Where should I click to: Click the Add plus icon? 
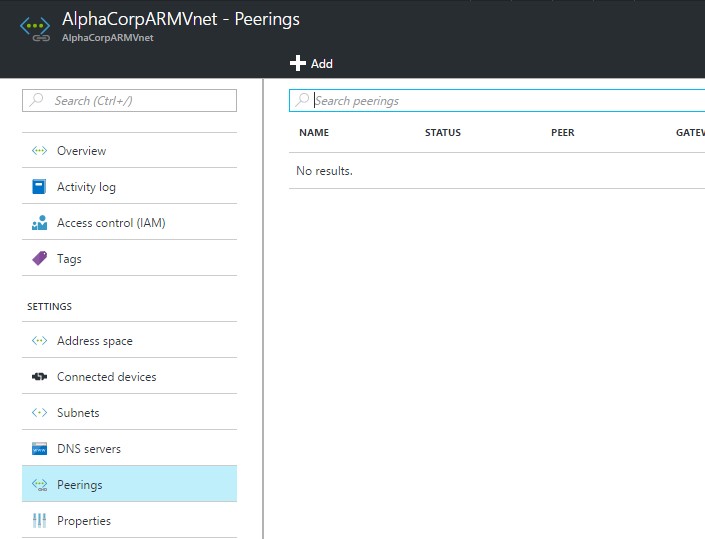click(x=297, y=63)
